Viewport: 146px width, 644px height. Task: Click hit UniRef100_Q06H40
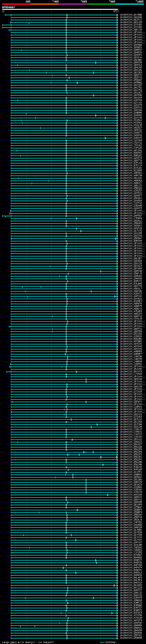click(x=131, y=115)
